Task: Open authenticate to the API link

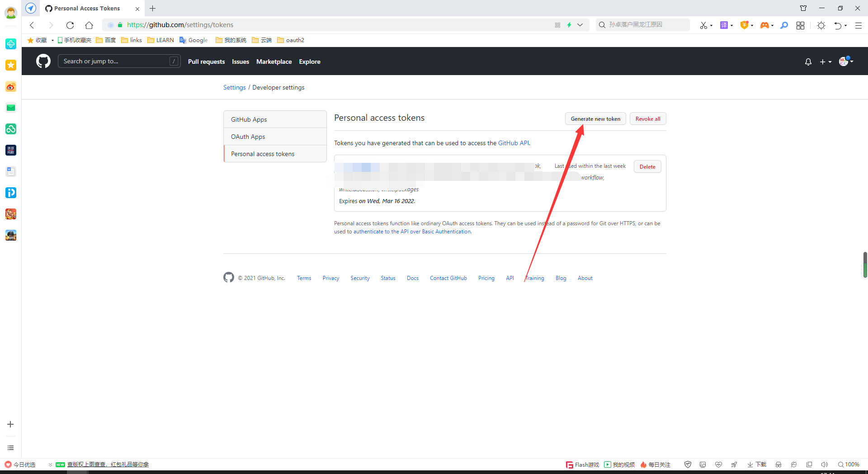Action: tap(412, 232)
